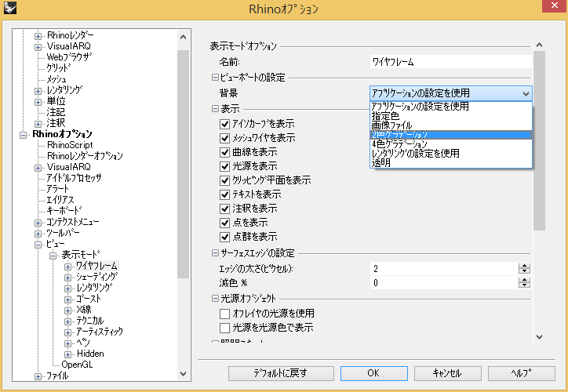The image size is (568, 392).
Task: Collapse 光源オブジェクト section
Action: pos(215,299)
